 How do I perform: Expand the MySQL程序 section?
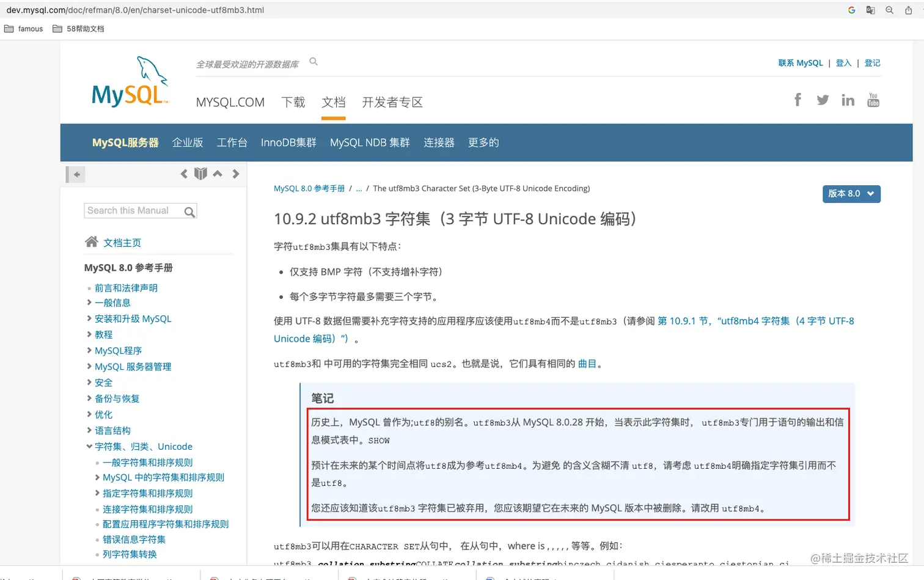89,350
